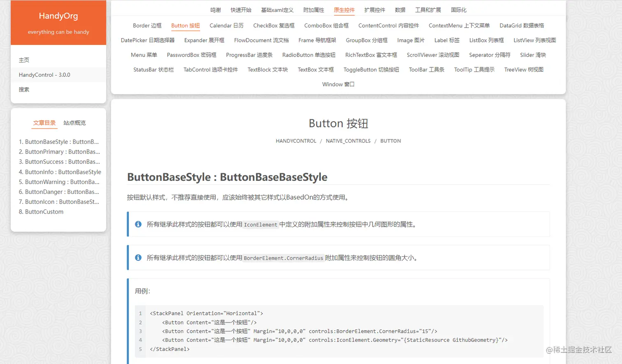Open Expander 展开框 page
The height and width of the screenshot is (364, 622).
[204, 40]
